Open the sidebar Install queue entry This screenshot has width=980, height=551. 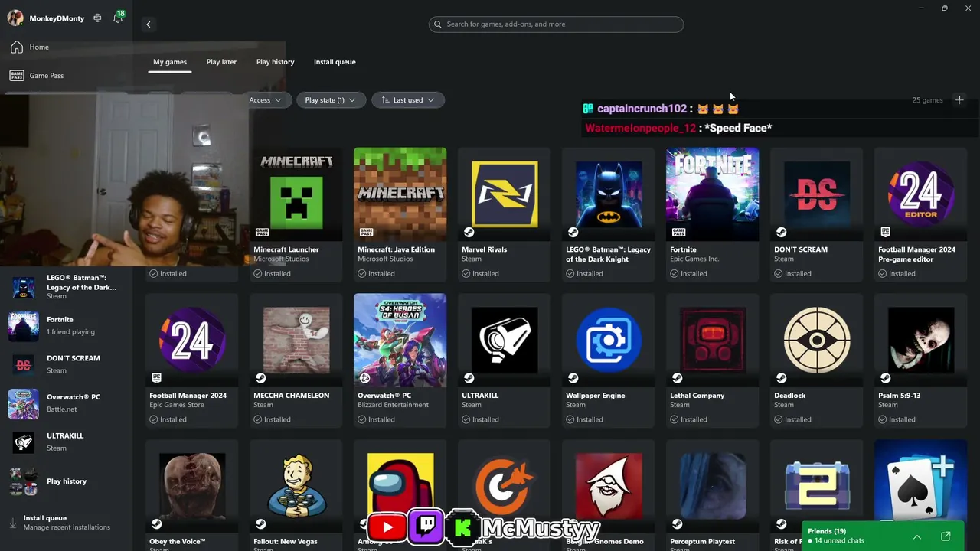point(66,523)
